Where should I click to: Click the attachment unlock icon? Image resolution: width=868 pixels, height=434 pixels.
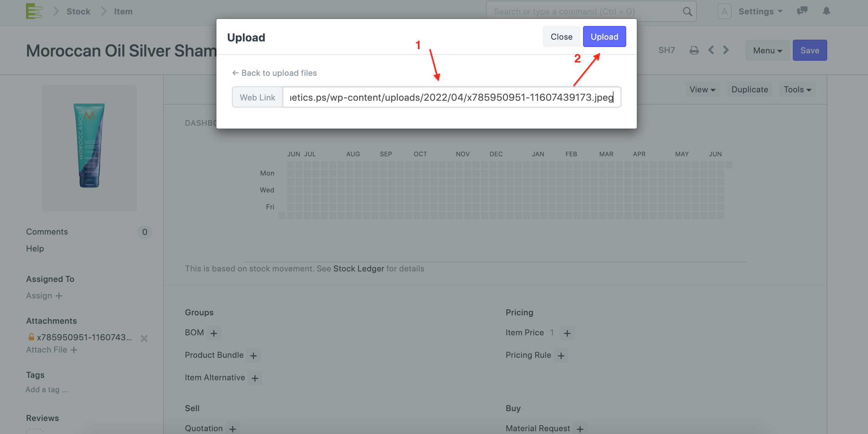(31, 337)
